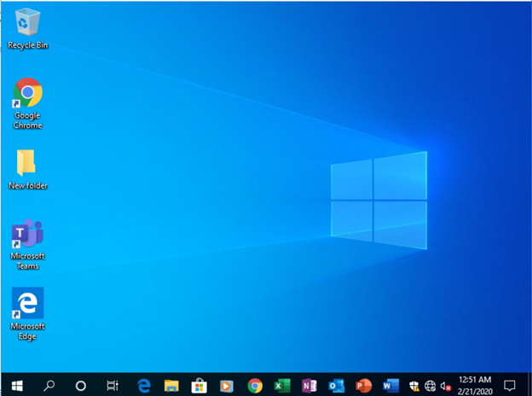Click Windows Security tray icon
532x396 pixels.
[414, 386]
